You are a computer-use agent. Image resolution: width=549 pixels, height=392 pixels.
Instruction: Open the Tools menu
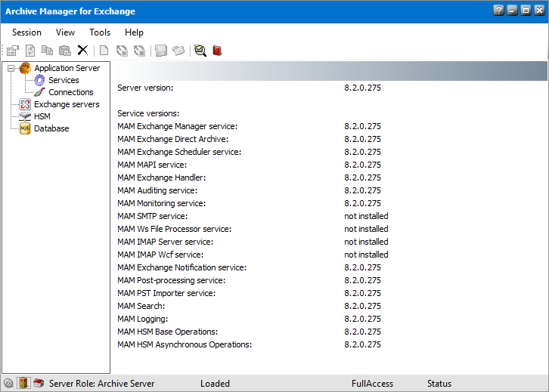pos(100,32)
